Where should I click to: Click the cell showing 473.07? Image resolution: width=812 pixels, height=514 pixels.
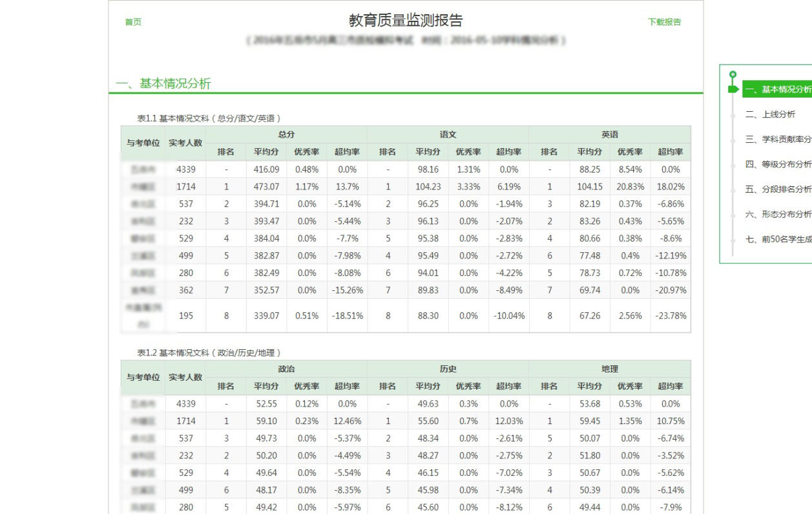pos(266,187)
